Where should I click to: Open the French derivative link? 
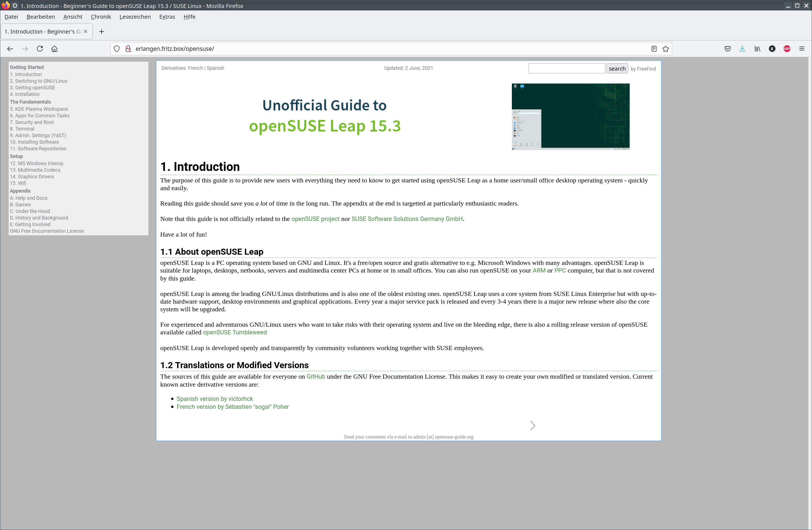195,68
